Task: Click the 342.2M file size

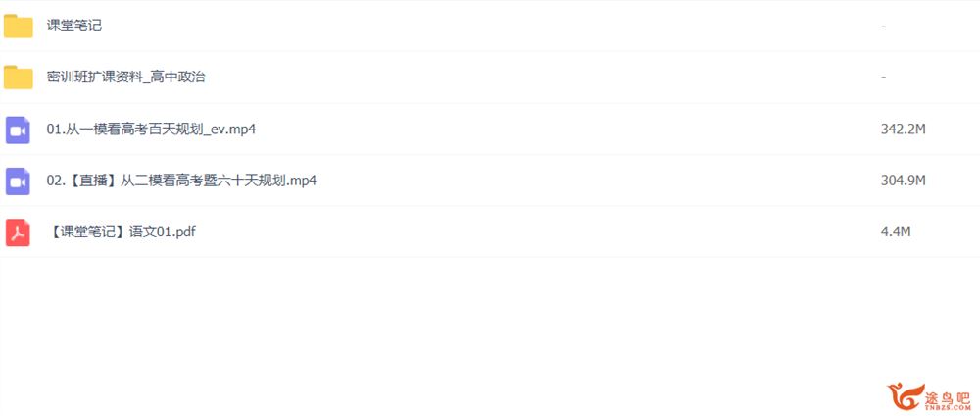Action: 903,130
